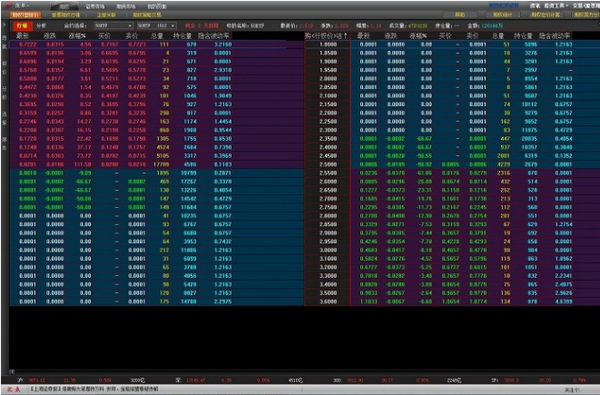
Task: Click the red 汇点 logo in bottom bar
Action: click(x=14, y=389)
